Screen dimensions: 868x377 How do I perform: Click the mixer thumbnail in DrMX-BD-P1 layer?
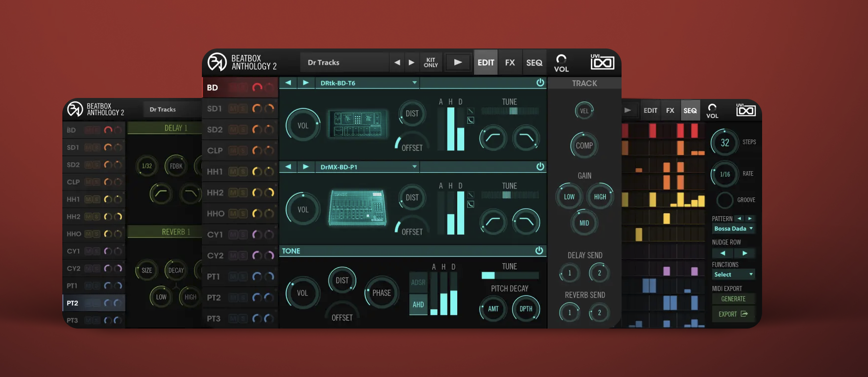coord(357,208)
